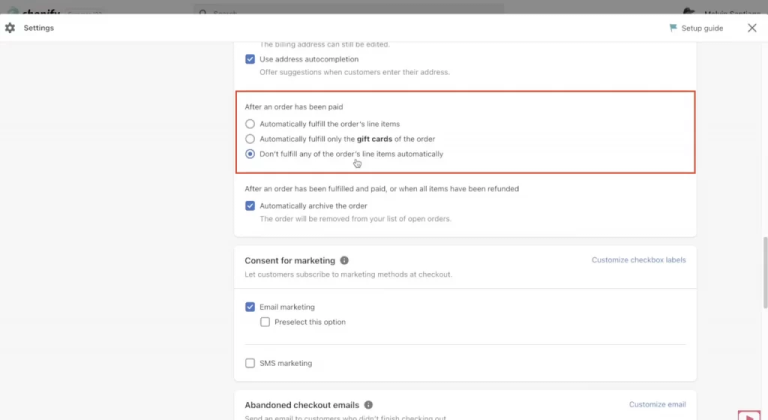Toggle the Email marketing checkbox
Screen dimensions: 768x420
pos(250,307)
